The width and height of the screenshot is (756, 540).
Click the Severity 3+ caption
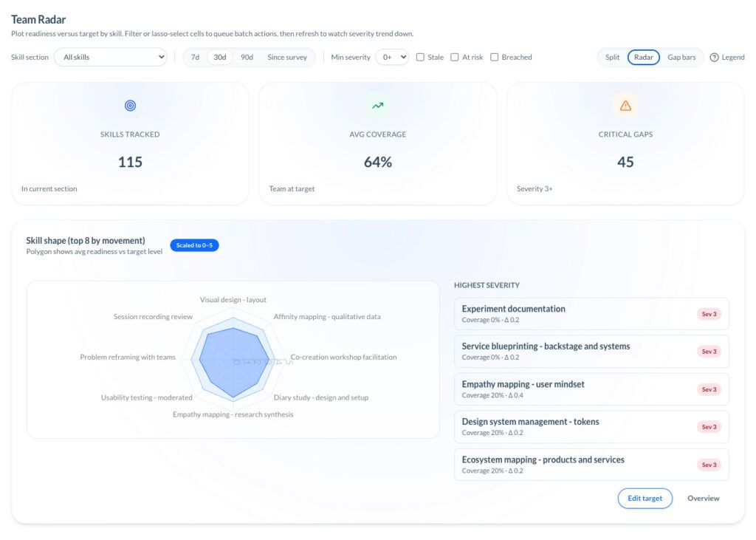click(535, 188)
